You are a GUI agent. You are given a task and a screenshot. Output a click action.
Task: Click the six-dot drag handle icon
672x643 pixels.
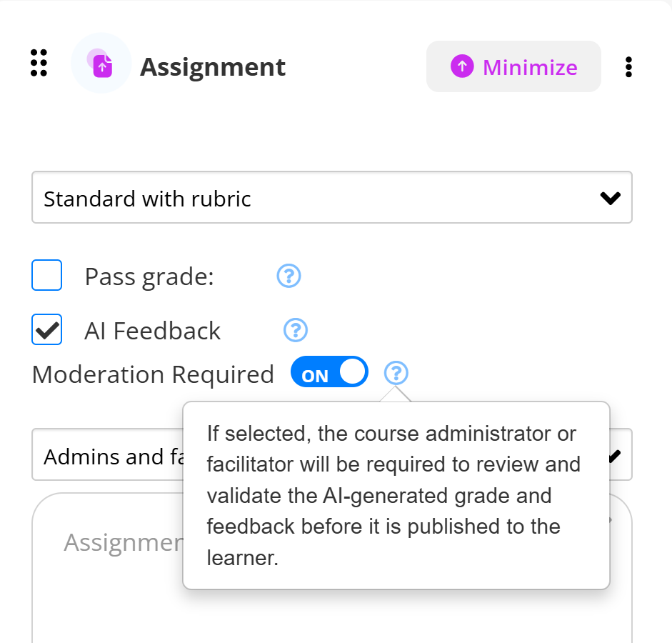[x=39, y=64]
